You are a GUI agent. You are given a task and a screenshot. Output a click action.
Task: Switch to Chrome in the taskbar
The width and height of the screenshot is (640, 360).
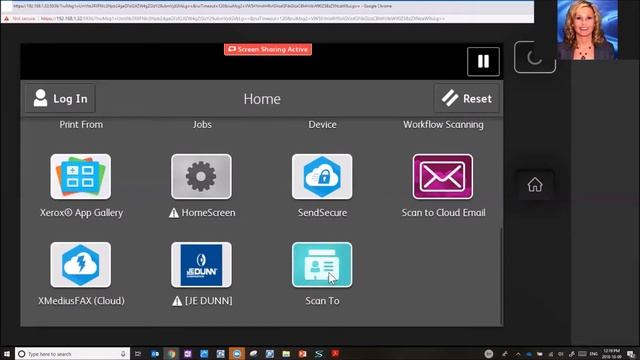(171, 354)
